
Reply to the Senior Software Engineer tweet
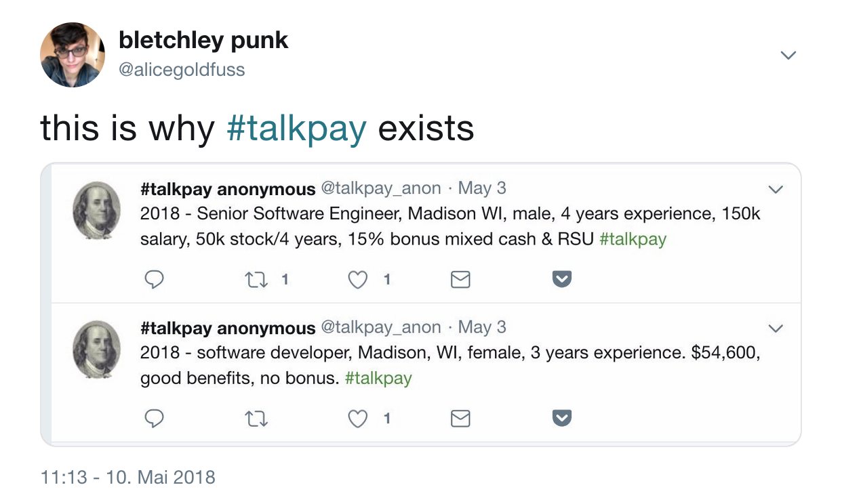(x=155, y=279)
